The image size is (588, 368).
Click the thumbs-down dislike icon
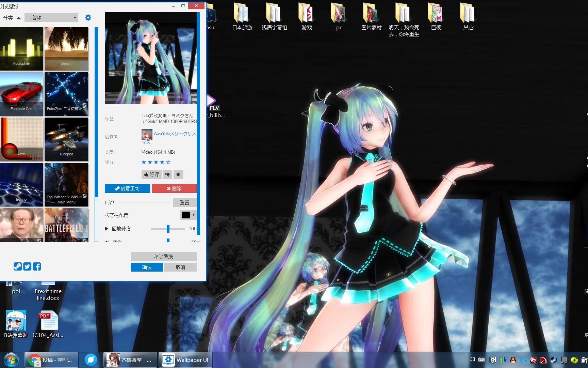click(x=167, y=174)
